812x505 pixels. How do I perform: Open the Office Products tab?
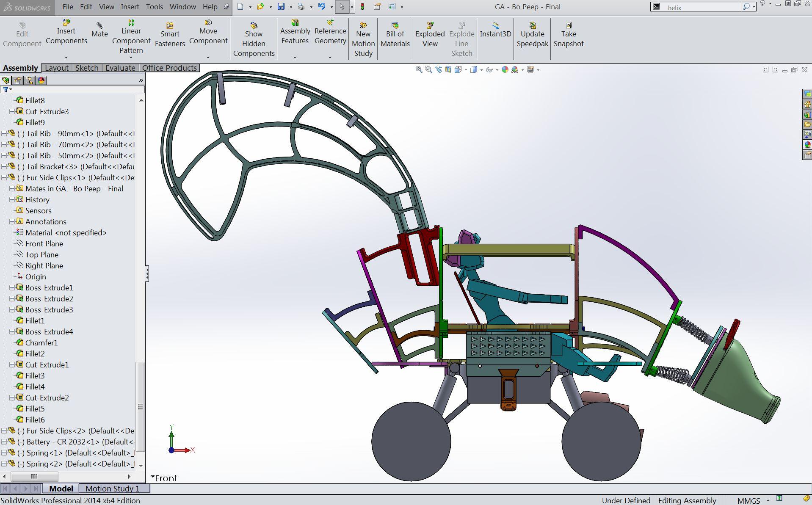click(169, 68)
